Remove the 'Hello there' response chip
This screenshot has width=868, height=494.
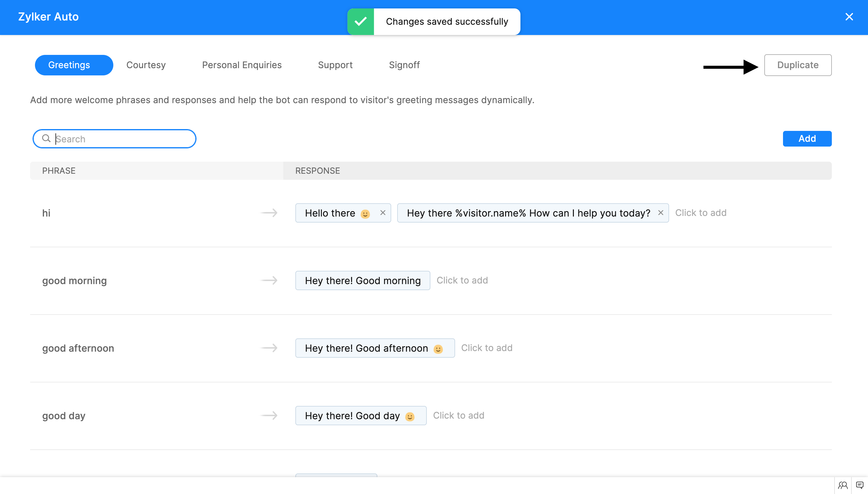[383, 213]
